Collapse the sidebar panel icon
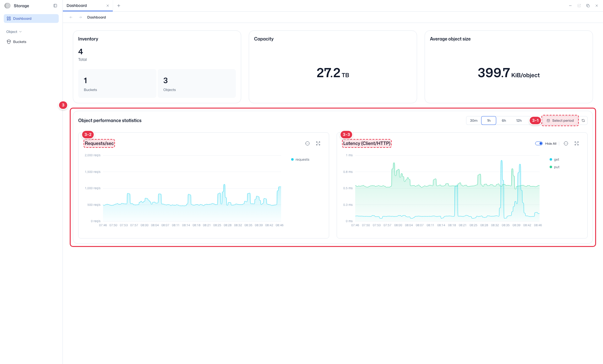 [55, 6]
